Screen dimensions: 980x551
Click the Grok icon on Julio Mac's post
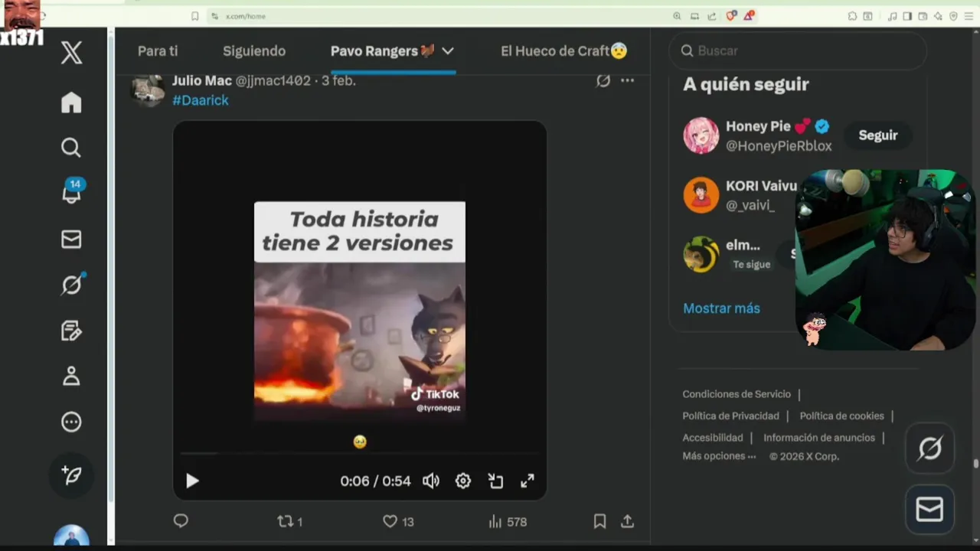(603, 80)
